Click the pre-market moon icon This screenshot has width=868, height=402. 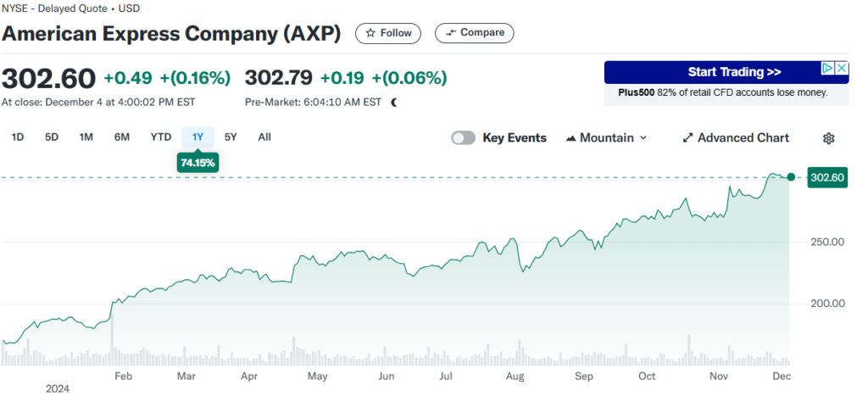click(393, 102)
